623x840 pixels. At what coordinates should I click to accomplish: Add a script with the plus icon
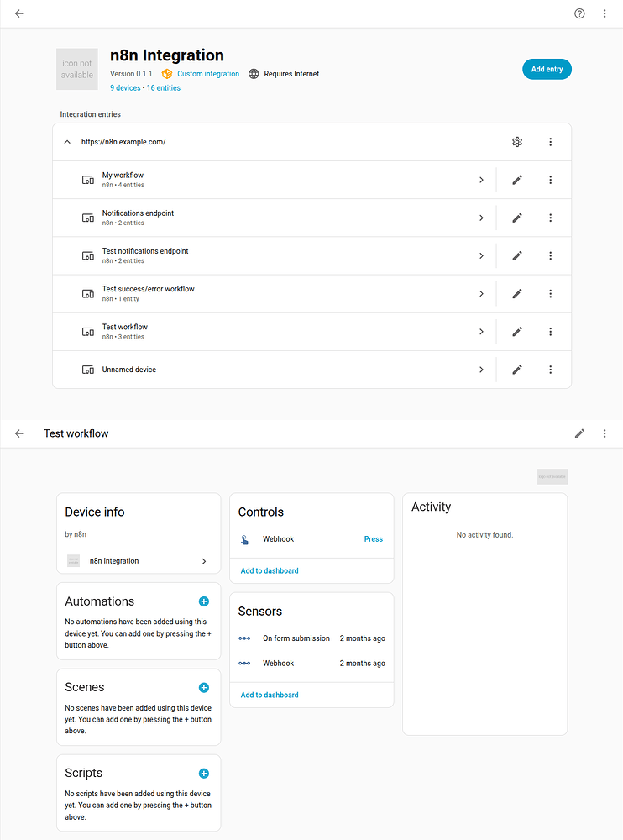pos(203,773)
